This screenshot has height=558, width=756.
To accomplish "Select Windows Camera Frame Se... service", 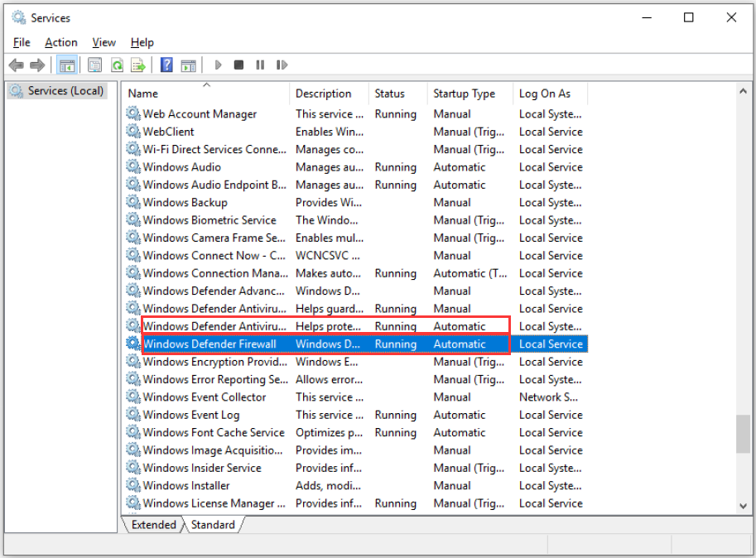I will 356,238.
